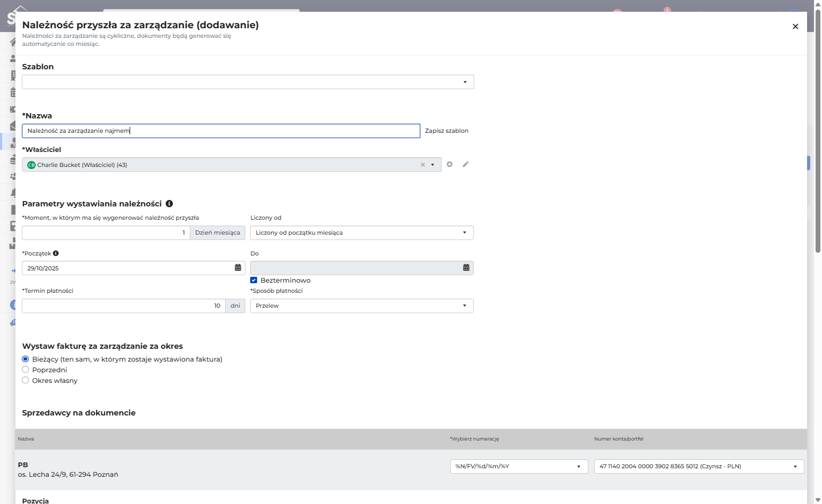Edit the day-of-month number field
Screen dimensions: 822x504
click(106, 233)
